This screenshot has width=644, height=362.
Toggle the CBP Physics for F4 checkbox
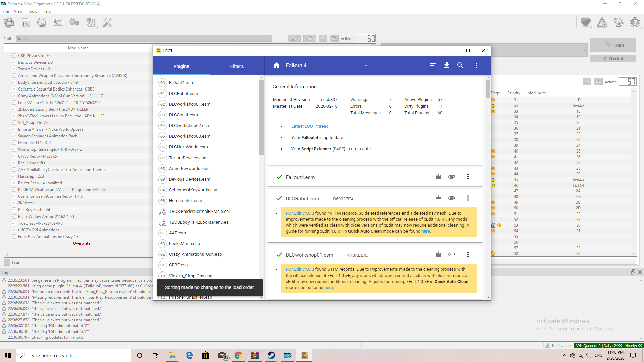pos(14,55)
